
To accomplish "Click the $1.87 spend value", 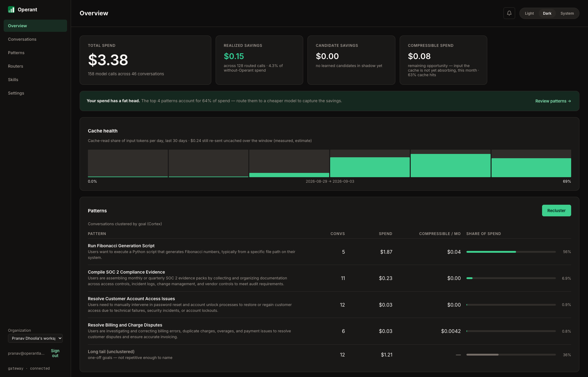I will coord(386,252).
